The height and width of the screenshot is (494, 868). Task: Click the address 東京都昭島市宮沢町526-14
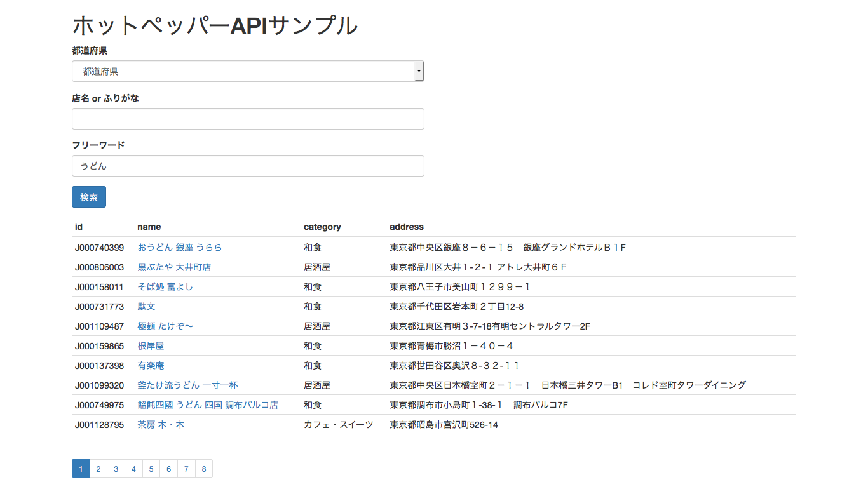(x=444, y=424)
